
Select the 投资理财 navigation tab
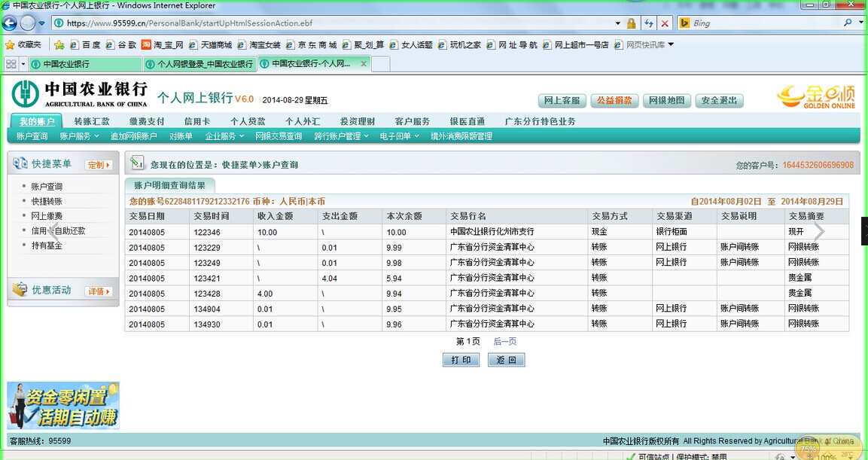pos(358,122)
